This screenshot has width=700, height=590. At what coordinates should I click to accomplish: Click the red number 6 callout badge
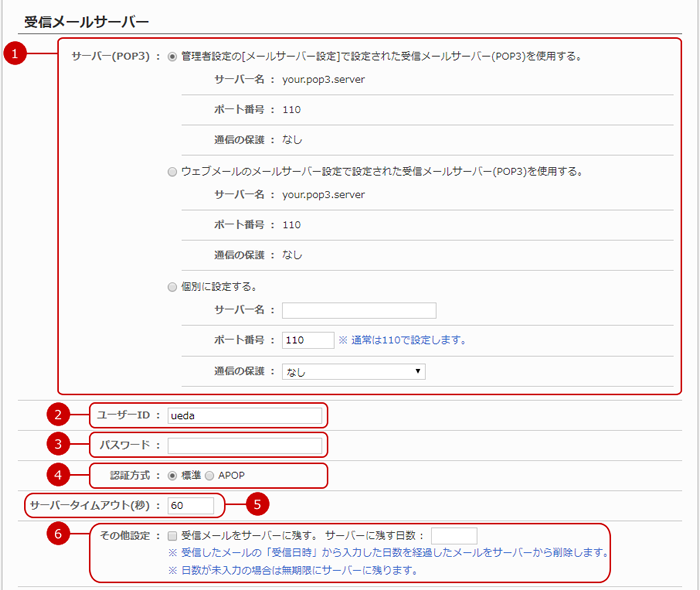click(60, 535)
